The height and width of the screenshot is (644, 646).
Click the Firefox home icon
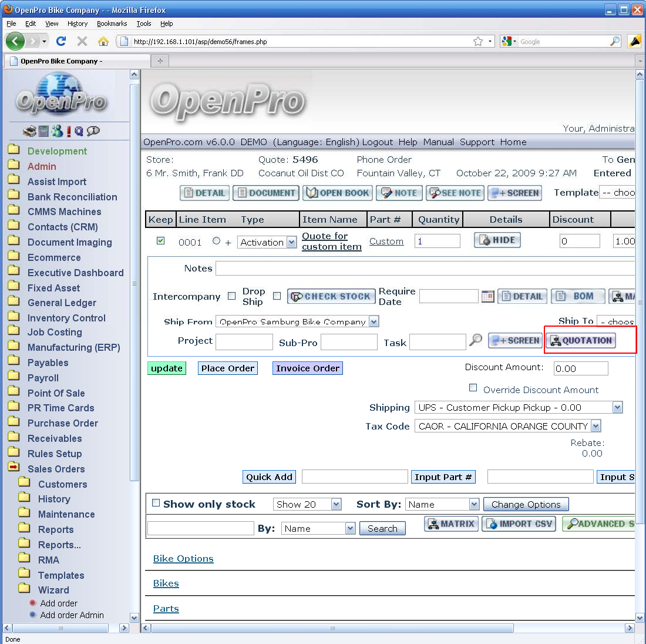pyautogui.click(x=103, y=41)
